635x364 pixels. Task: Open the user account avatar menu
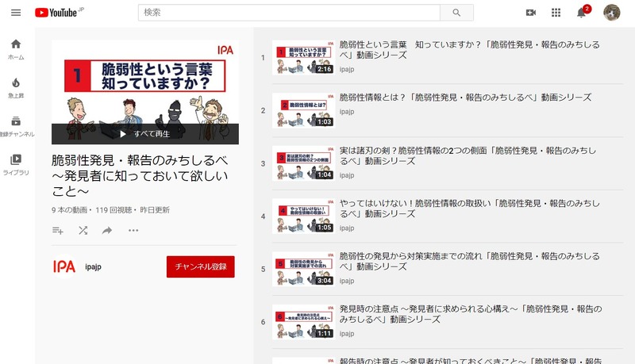(612, 13)
